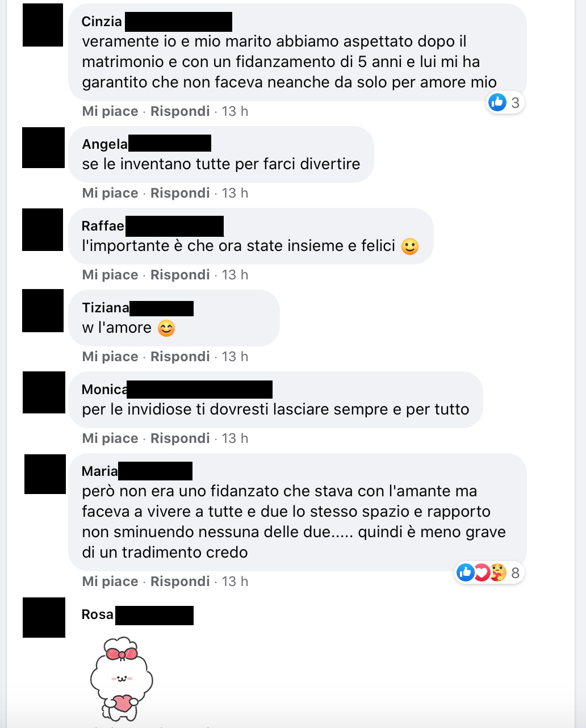
Task: Click the heart reaction icon on Maria's comment
Action: pos(482,573)
